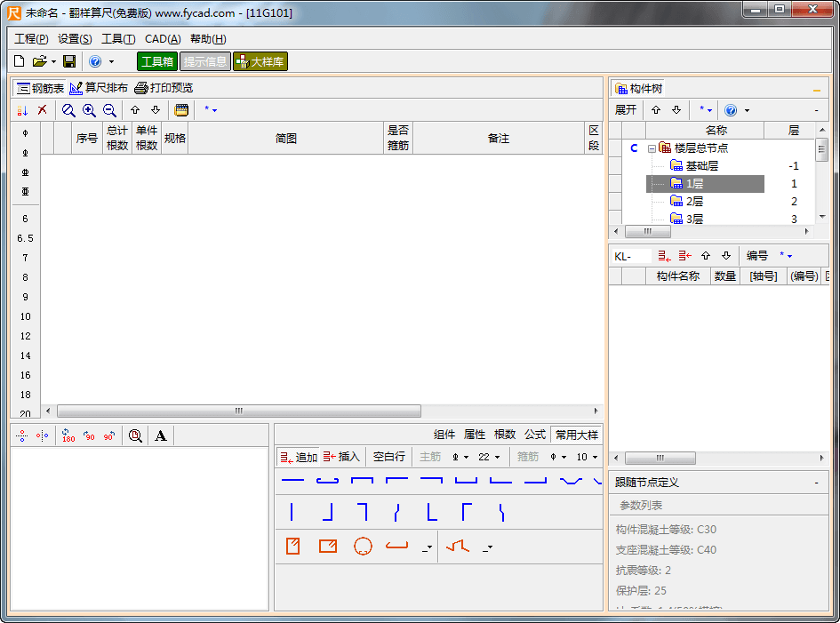Click the blue help icon in main toolbar
This screenshot has width=840, height=623.
coord(95,61)
